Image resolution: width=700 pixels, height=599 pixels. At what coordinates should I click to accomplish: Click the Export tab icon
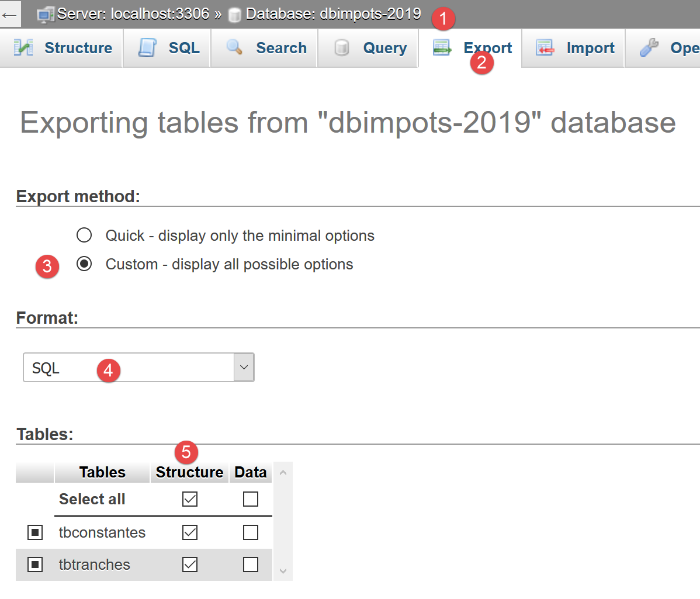coord(442,48)
